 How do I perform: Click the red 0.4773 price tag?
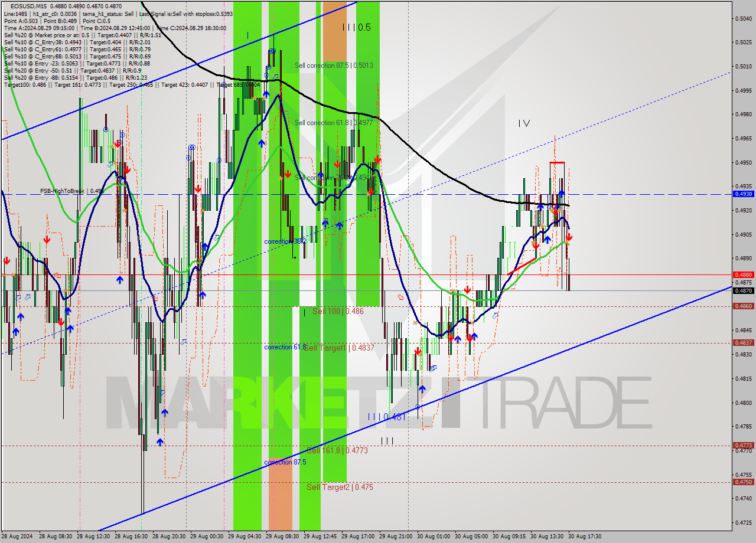point(743,445)
